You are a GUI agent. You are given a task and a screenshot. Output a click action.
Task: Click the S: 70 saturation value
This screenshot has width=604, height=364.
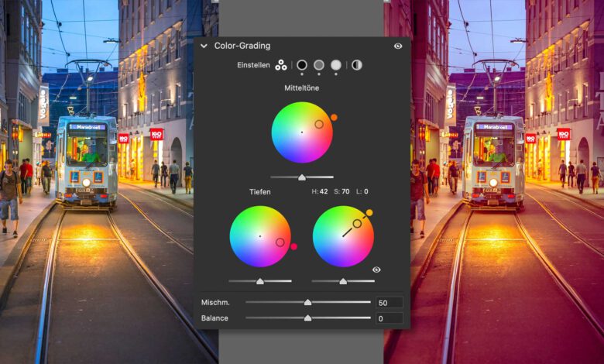tap(342, 191)
